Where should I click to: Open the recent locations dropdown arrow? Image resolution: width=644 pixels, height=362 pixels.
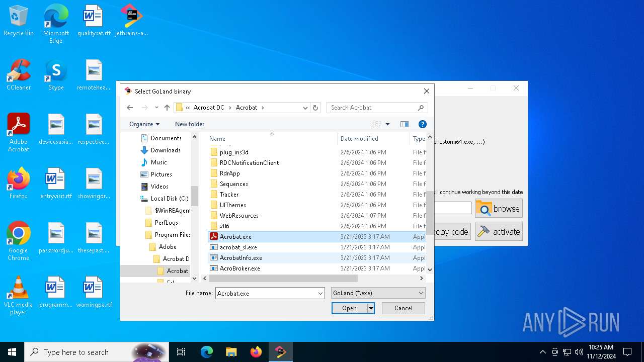(x=156, y=108)
